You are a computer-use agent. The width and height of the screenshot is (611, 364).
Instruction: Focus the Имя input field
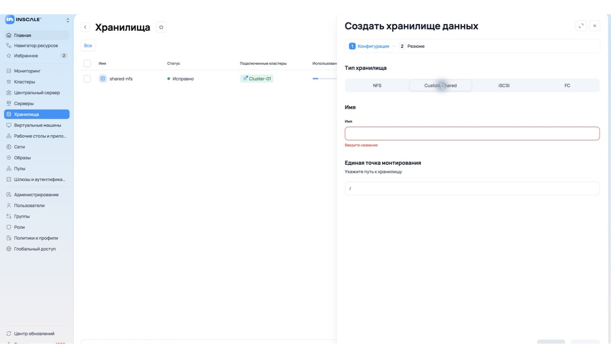(x=472, y=133)
